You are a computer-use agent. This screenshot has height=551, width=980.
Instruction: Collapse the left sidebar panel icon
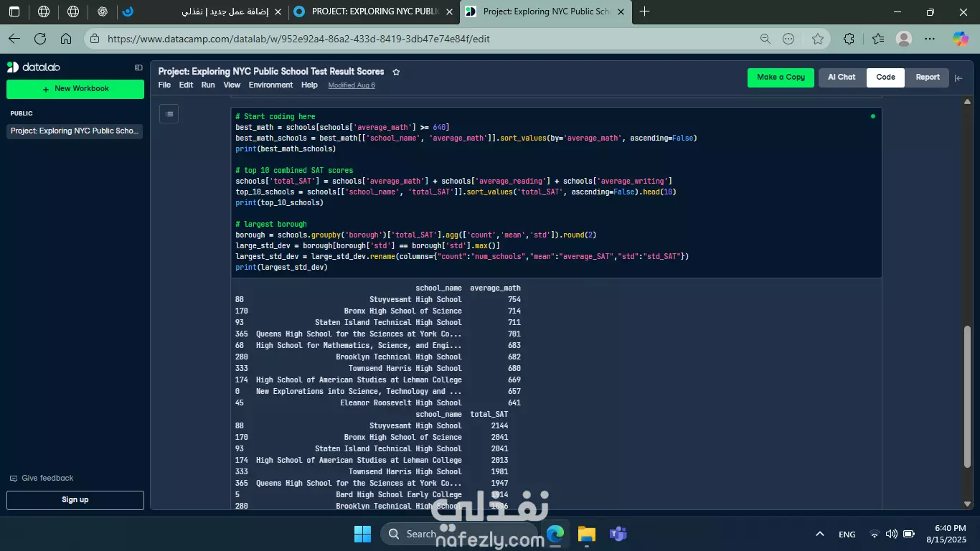coord(138,67)
